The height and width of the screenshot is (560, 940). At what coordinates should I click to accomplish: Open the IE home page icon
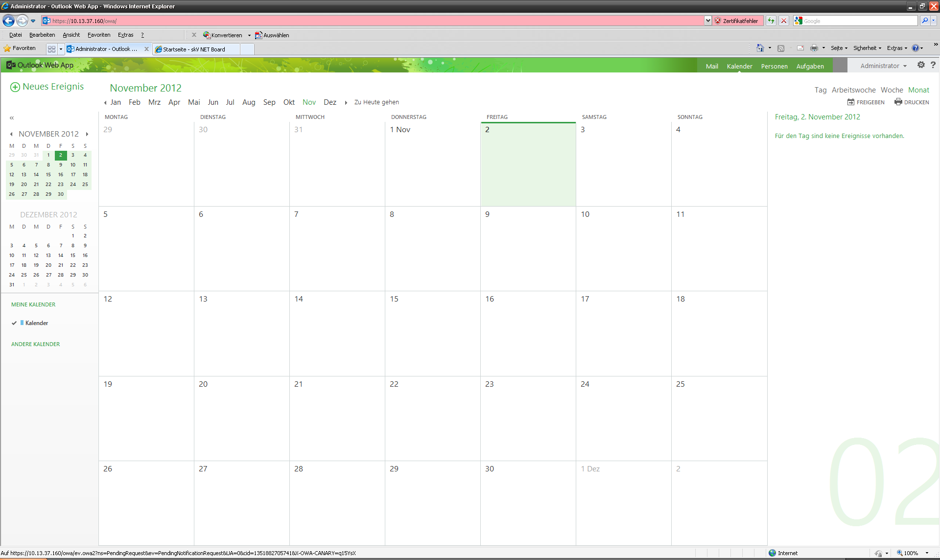[760, 48]
